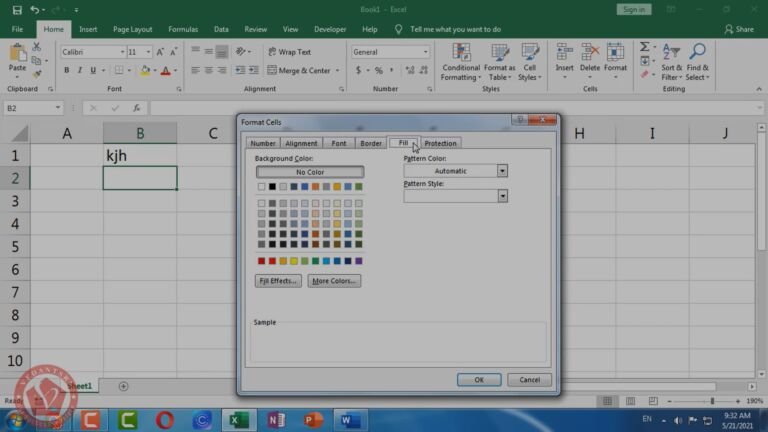Click the Save icon in Quick Access Toolbar
Viewport: 768px width, 432px height.
17,10
